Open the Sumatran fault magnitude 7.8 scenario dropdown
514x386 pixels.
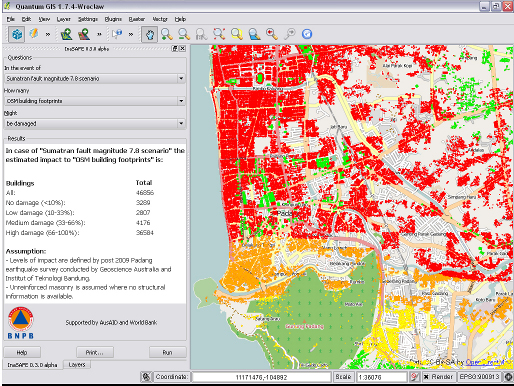click(95, 79)
